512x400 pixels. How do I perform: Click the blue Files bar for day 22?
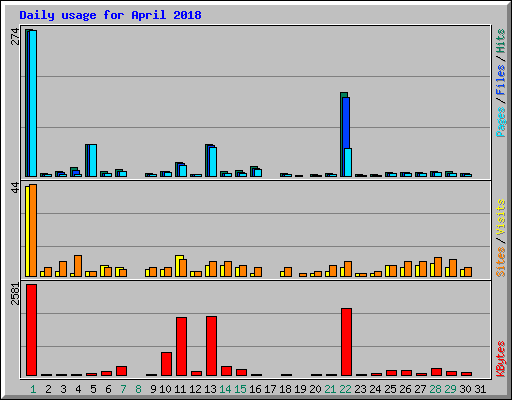click(x=346, y=123)
